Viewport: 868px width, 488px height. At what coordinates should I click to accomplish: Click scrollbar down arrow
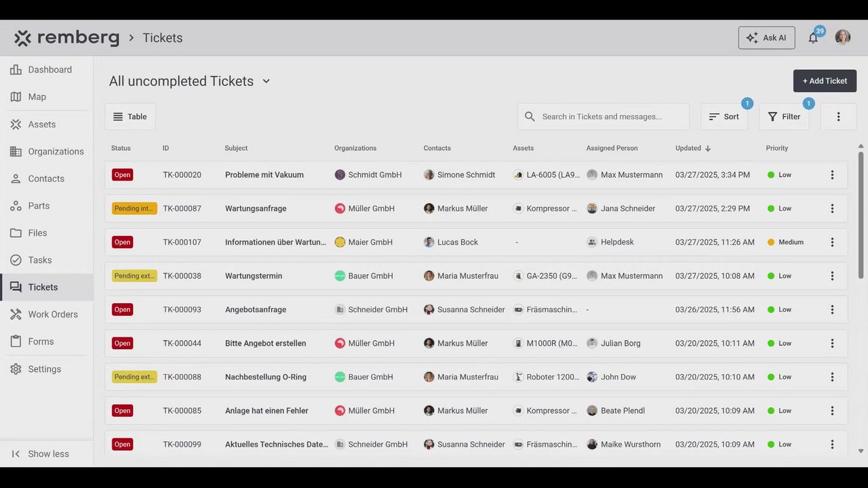(861, 451)
